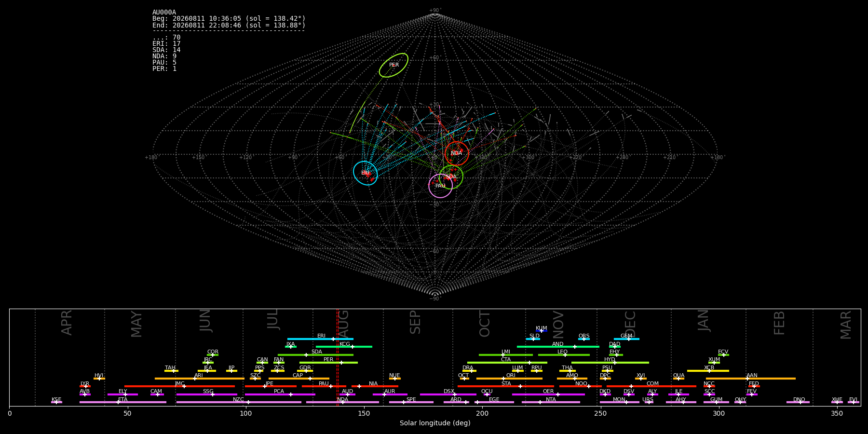
Task: Click the LEO shower activity bar
Action: [x=564, y=355]
